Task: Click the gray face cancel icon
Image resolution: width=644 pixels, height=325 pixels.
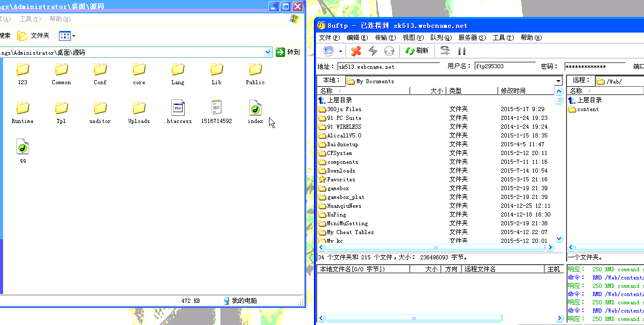Action: (x=389, y=51)
